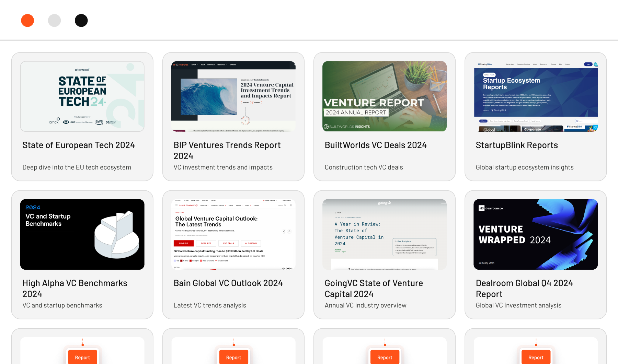The image size is (618, 364).
Task: Click BuiltWorlds VC Deals 2024 title
Action: 376,145
